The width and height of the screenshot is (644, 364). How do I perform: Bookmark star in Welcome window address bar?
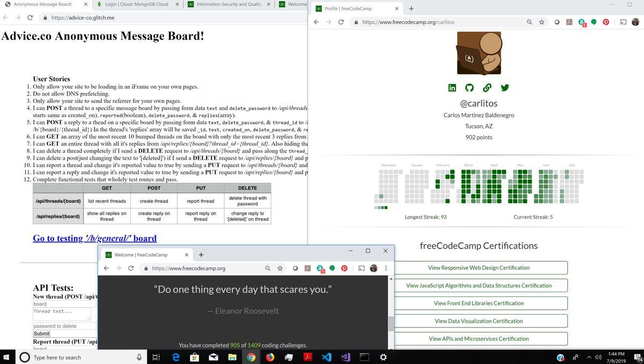coord(280,268)
